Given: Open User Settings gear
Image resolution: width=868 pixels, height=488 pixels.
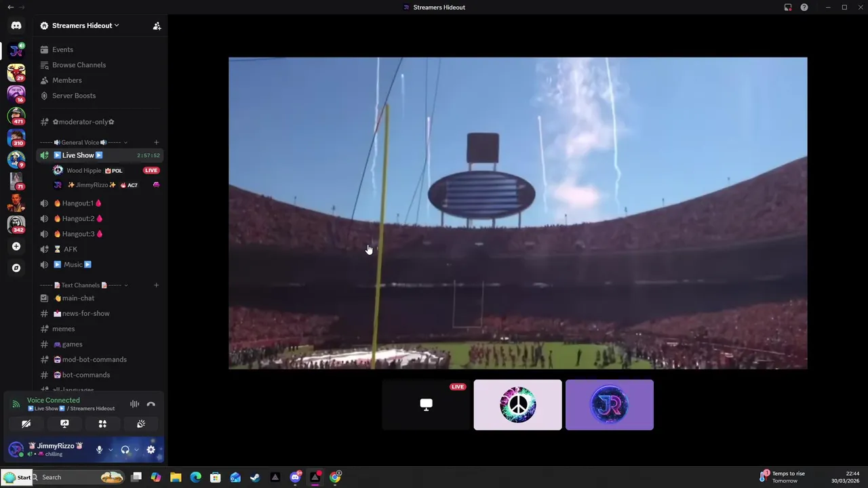Looking at the screenshot, I should [151, 449].
